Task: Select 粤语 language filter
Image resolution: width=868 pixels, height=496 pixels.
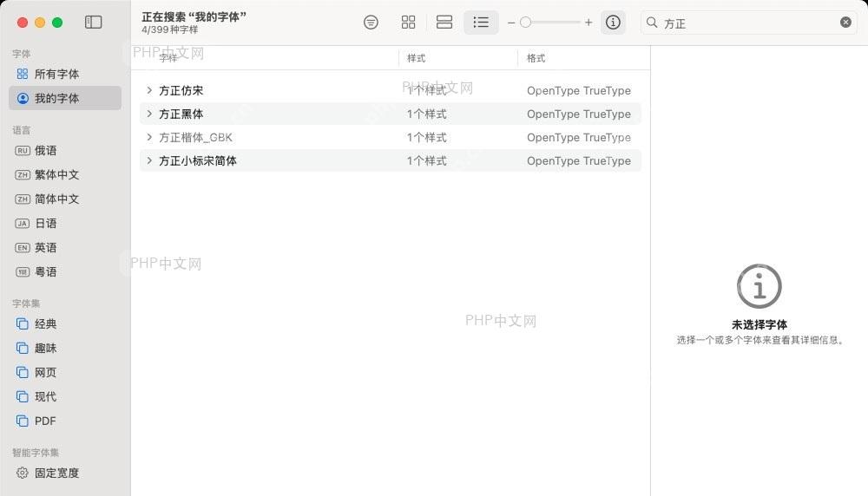Action: point(65,272)
